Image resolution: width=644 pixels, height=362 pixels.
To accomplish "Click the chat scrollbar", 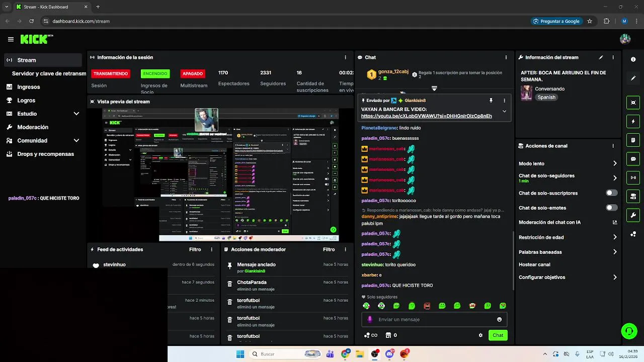I will point(513,260).
